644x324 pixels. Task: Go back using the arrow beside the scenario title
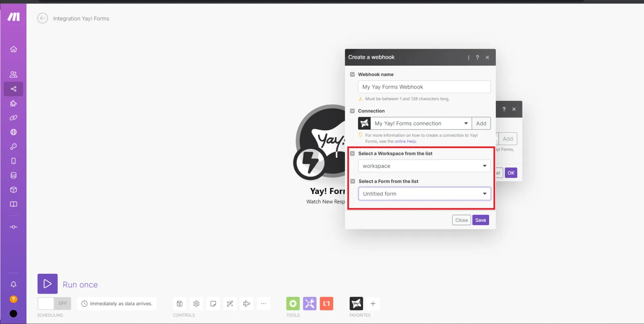[x=43, y=18]
